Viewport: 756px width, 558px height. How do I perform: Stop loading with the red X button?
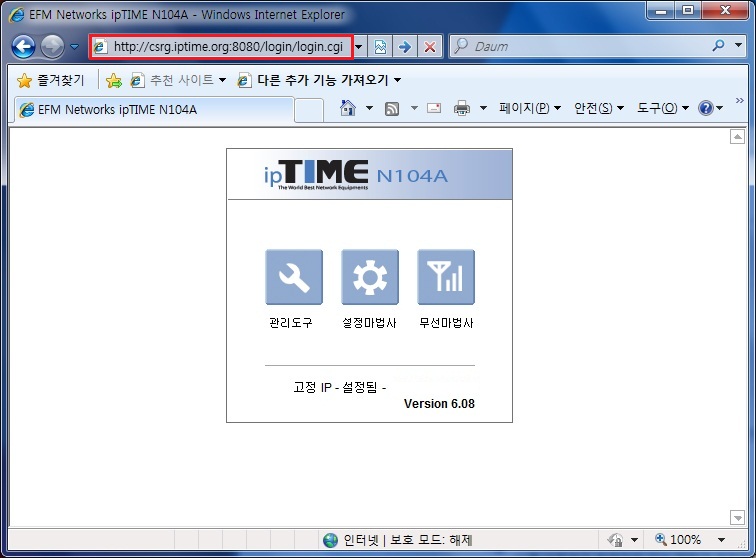click(x=430, y=47)
